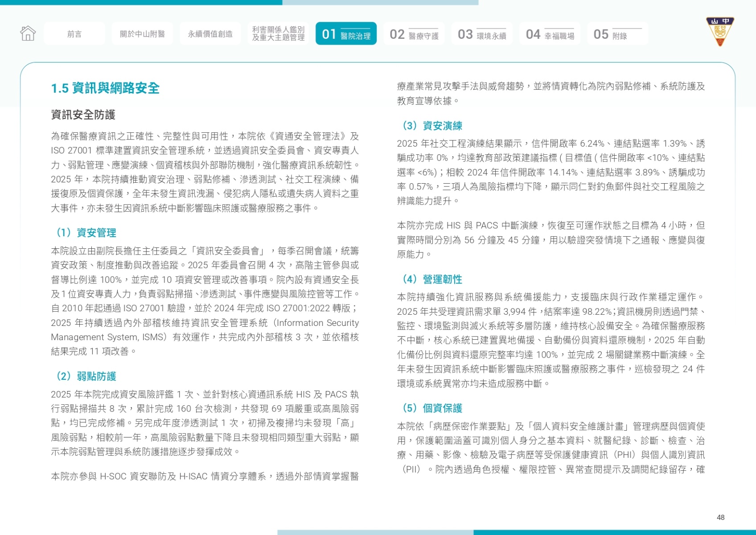This screenshot has width=756, height=535.
Task: Select the 01 醫院治理 tab
Action: pyautogui.click(x=346, y=34)
